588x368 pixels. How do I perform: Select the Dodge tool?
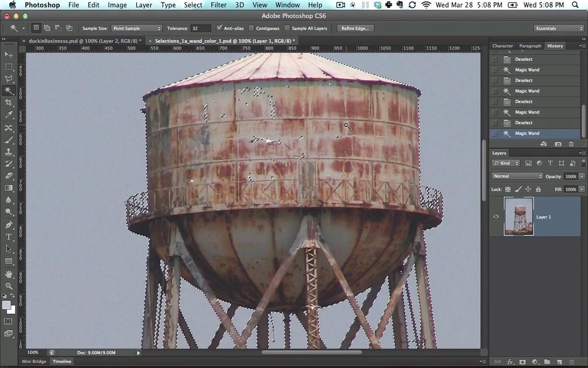(x=9, y=212)
